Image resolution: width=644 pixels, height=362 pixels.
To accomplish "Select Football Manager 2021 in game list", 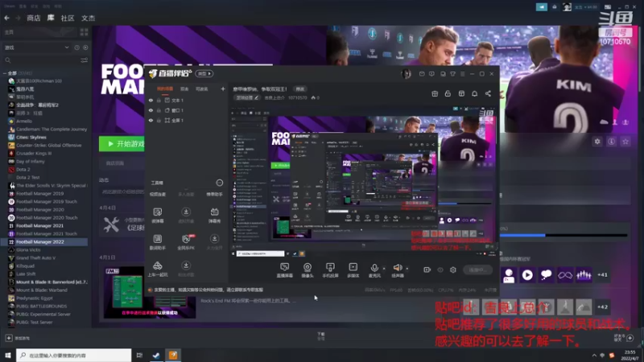I will pyautogui.click(x=39, y=226).
